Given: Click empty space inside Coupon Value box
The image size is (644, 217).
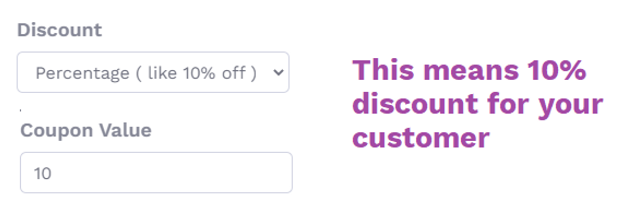Looking at the screenshot, I should (172, 173).
